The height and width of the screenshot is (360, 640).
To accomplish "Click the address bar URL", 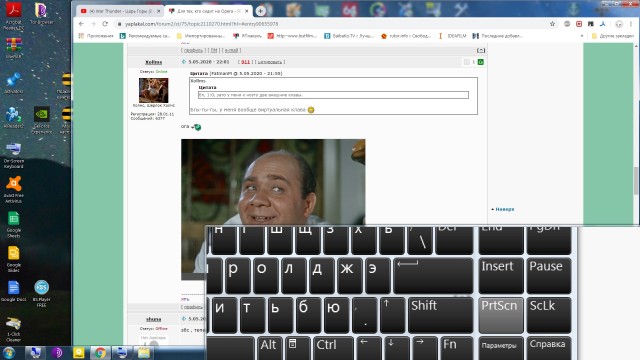I will coord(202,24).
